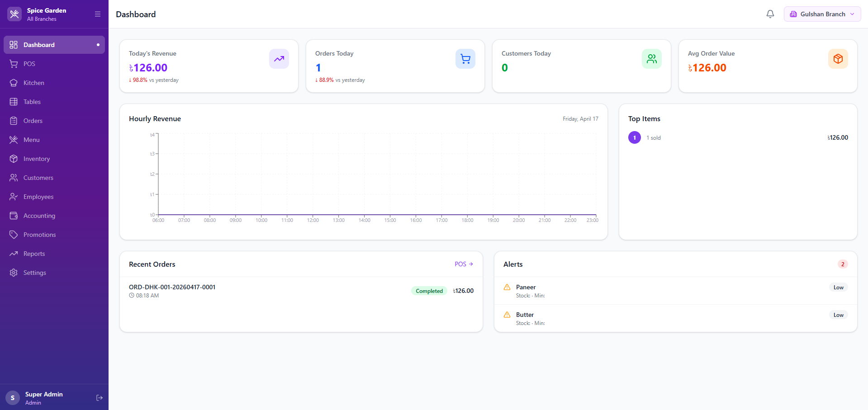
Task: Open order ORD-DHK-001-20260417-0001
Action: pos(301,291)
